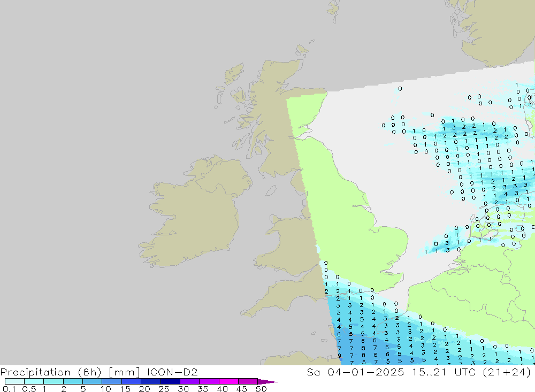Click the 5–10 mm blue legend swatch

(x=92, y=381)
